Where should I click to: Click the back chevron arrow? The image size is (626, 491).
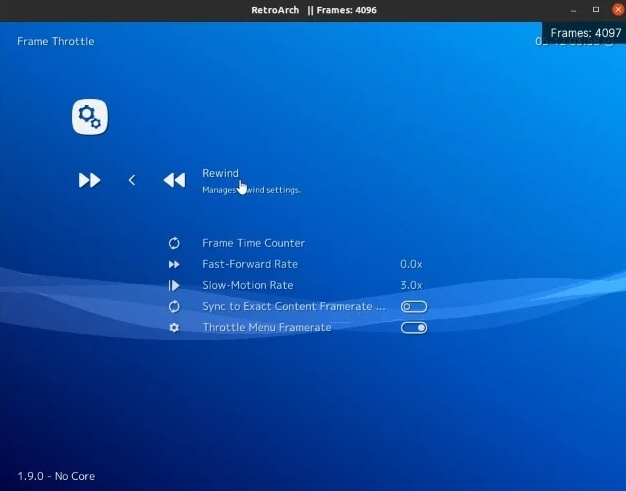[x=132, y=180]
